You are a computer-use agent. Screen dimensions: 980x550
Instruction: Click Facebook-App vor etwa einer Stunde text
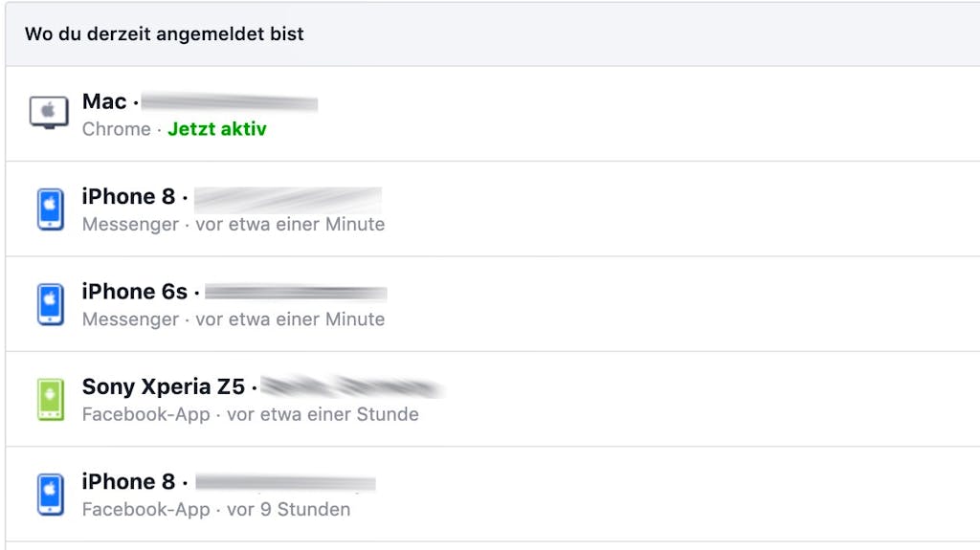(x=250, y=414)
